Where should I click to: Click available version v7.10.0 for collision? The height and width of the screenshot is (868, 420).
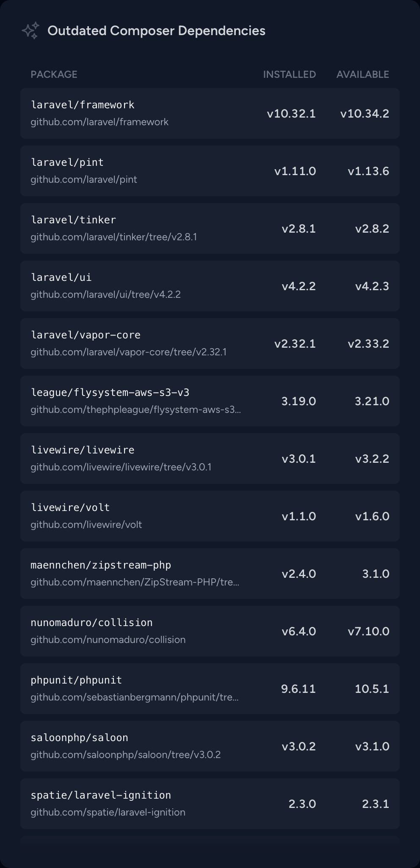point(368,632)
